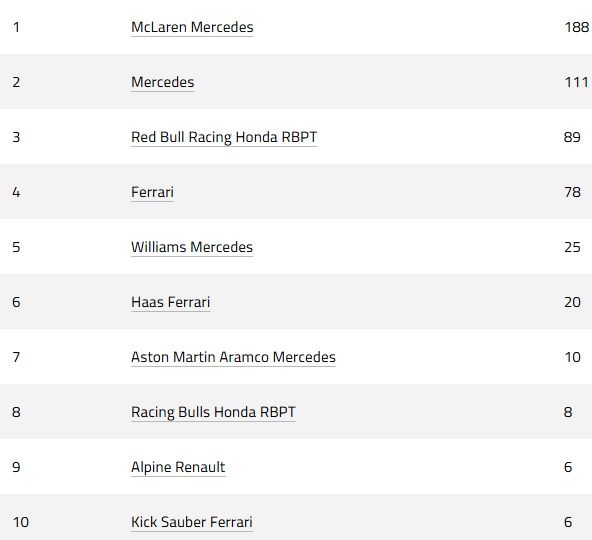
Task: Select position number 7 in the standings
Action: pos(16,357)
